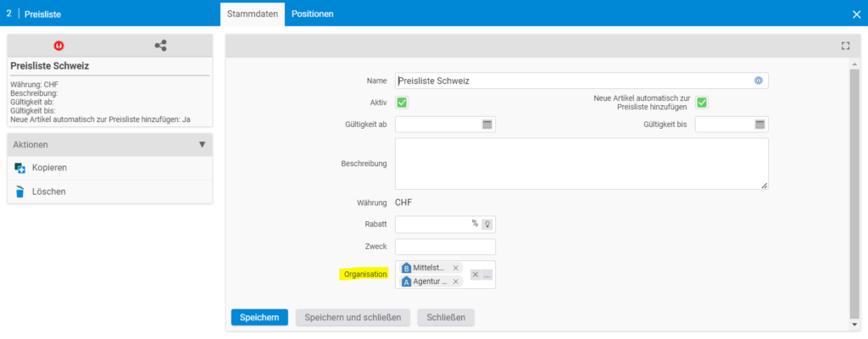868x339 pixels.
Task: Toggle fullscreen icon in form header
Action: [x=845, y=46]
